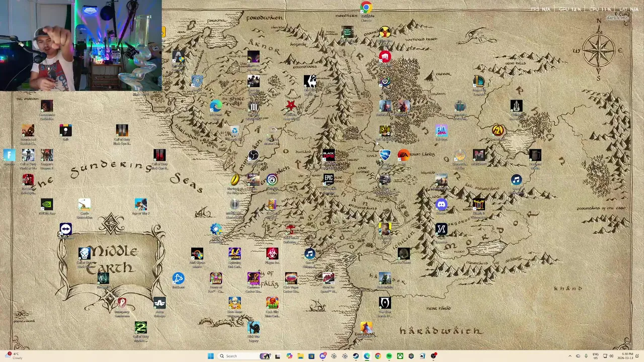Screen dimensions: 644x362
Task: Open the Fortnite desktop shortcut
Action: click(9, 155)
